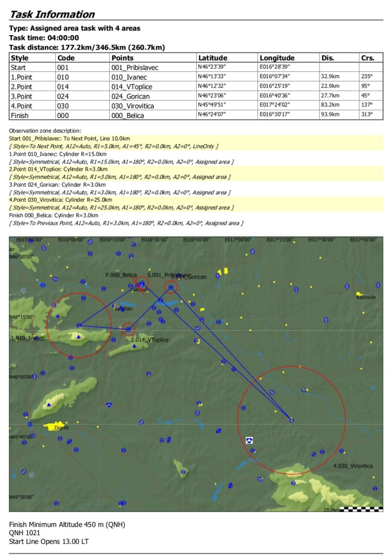The height and width of the screenshot is (559, 392).
Task: Click the N45°30'00" latitude grid label
Action: pos(21,496)
